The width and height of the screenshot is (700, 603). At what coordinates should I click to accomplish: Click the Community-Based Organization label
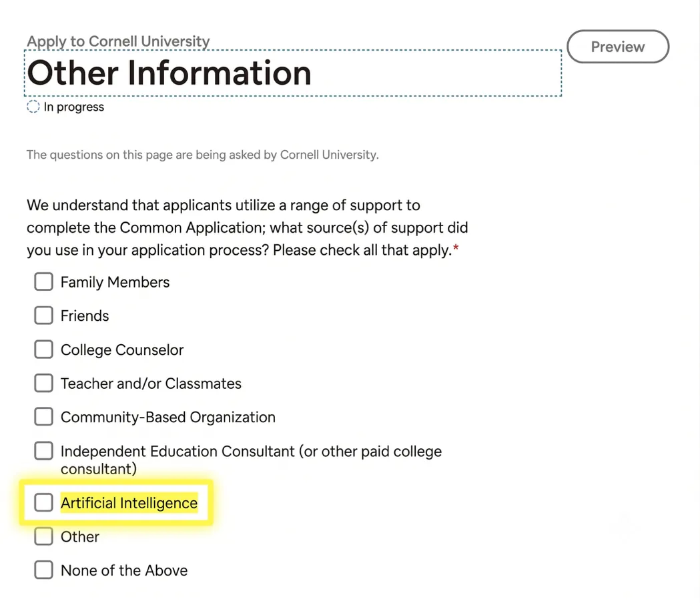(168, 417)
